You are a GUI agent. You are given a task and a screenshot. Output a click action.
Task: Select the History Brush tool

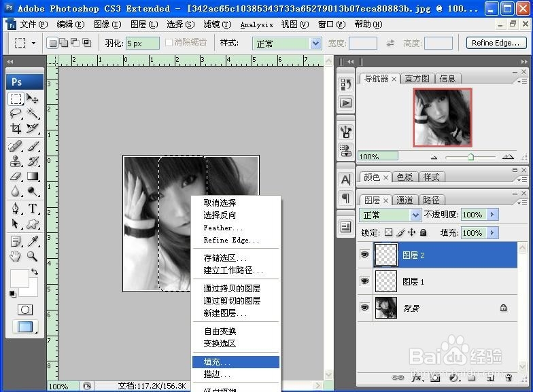point(33,162)
